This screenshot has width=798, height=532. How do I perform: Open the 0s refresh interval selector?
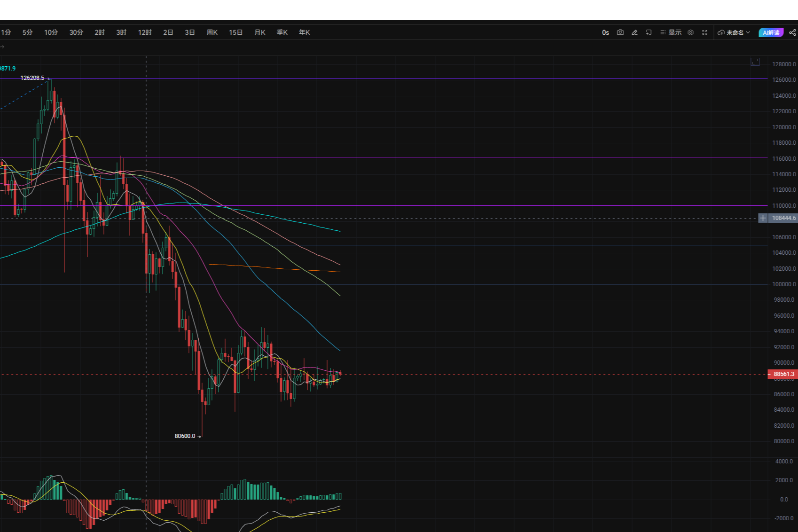605,32
